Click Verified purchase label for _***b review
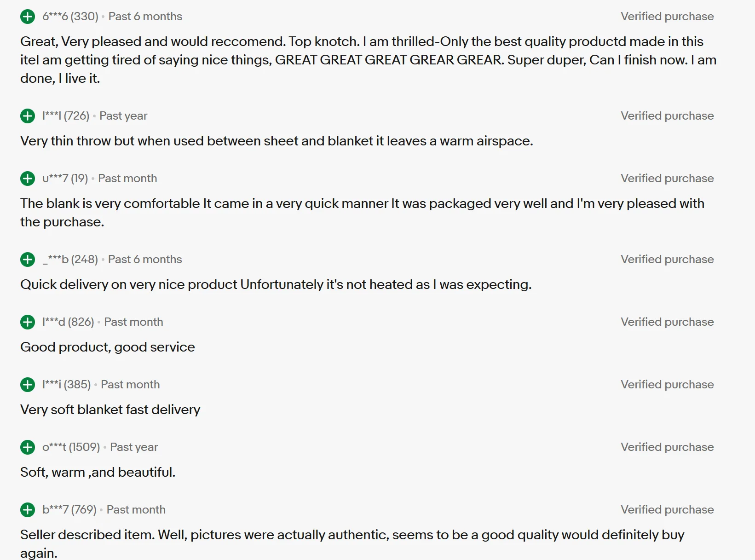Viewport: 755px width, 560px height. [667, 260]
